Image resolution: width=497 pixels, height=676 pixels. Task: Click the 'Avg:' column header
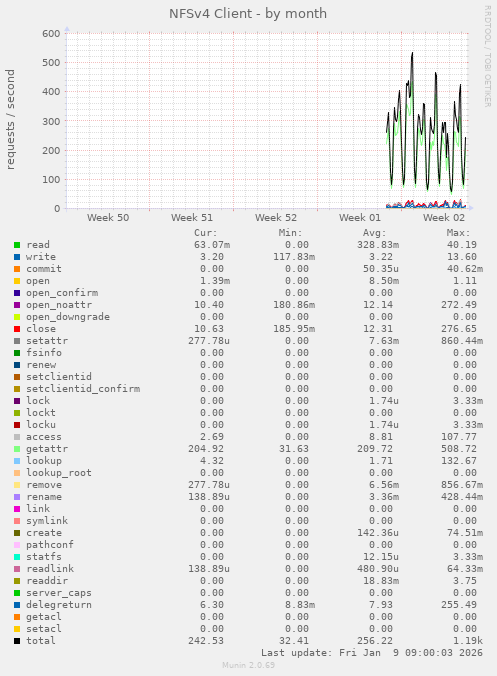coord(374,233)
